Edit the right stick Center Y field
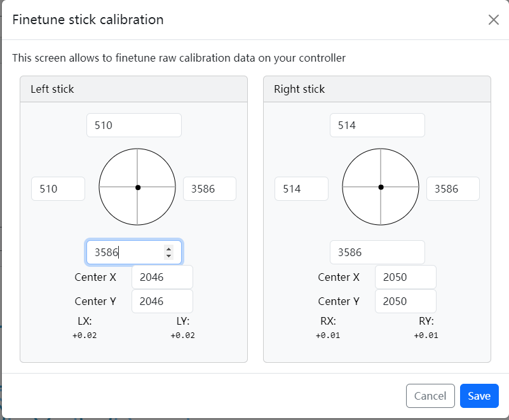509x420 pixels. [405, 301]
